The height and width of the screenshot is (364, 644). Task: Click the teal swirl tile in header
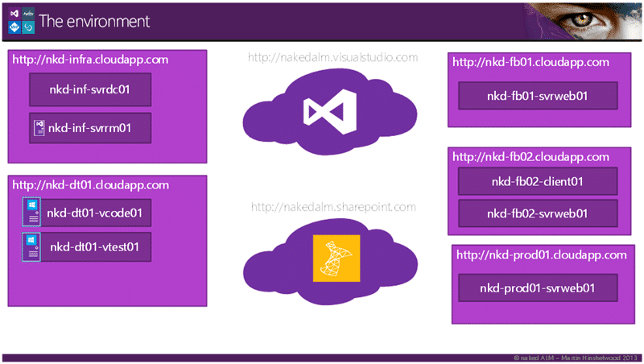28,27
